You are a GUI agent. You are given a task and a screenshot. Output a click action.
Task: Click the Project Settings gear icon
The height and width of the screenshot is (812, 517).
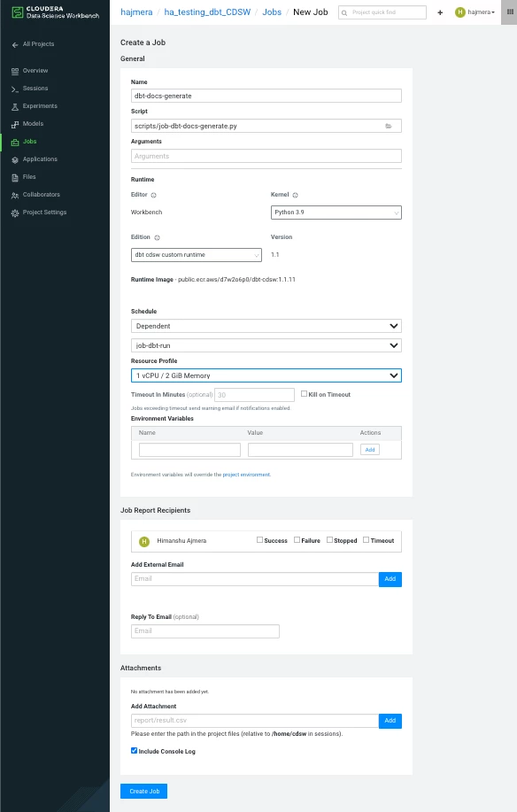[15, 213]
